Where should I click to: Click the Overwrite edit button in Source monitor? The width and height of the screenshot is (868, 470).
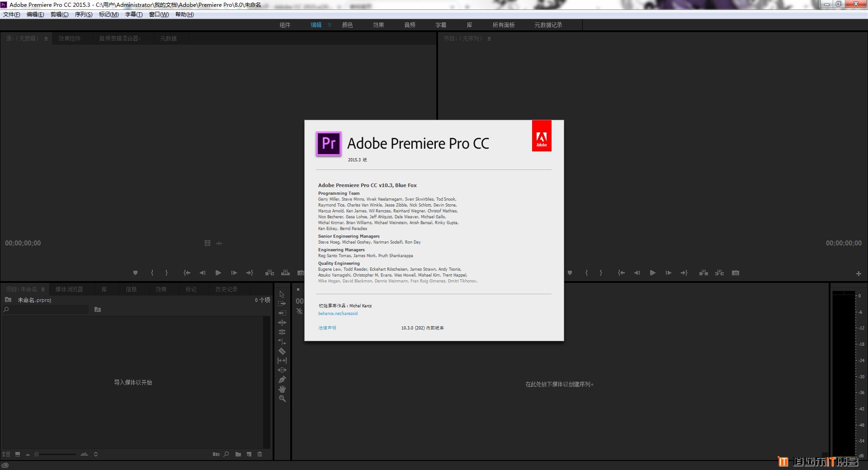285,273
